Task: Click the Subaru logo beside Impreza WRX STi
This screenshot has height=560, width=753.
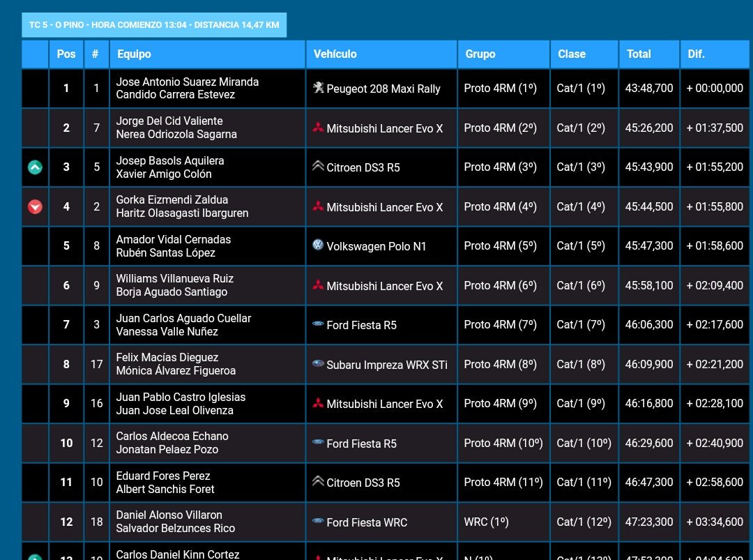Action: 318,363
